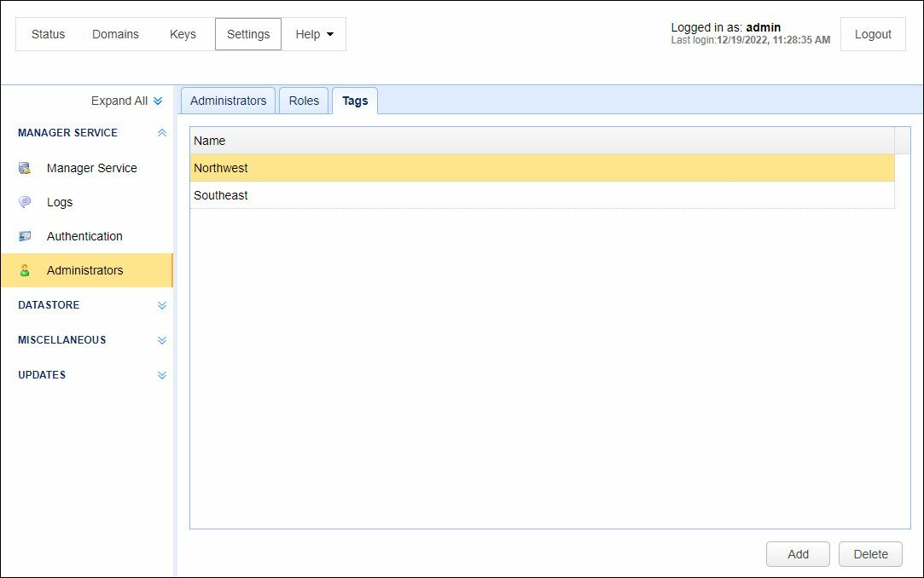The width and height of the screenshot is (924, 578).
Task: Click the MISCELLANEOUS section heading
Action: click(x=62, y=340)
